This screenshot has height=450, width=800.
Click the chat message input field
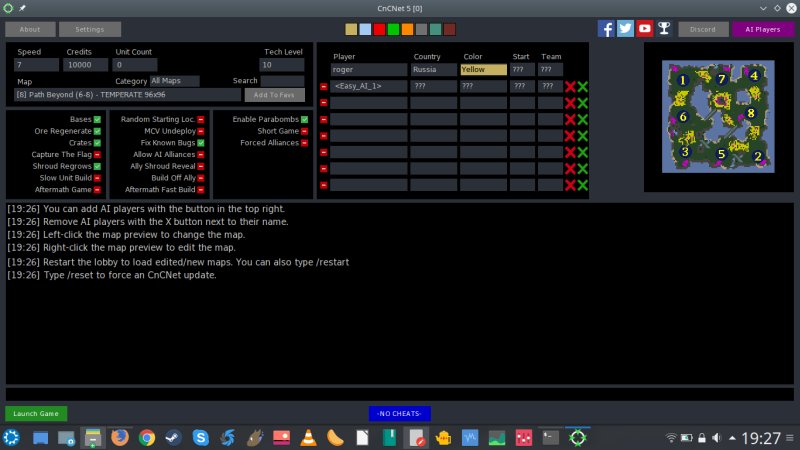(x=399, y=394)
